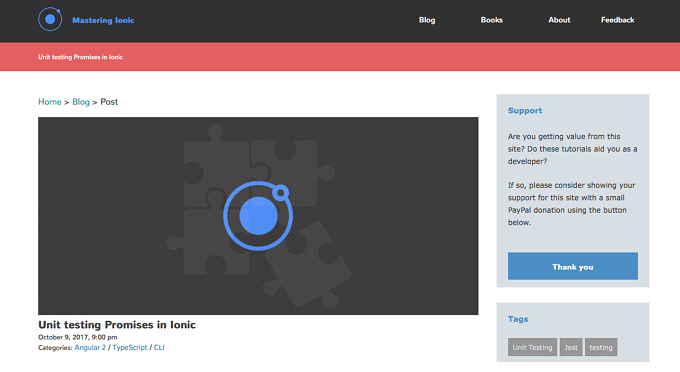The image size is (680, 372).
Task: Select the lowercase testing tag
Action: click(x=601, y=347)
